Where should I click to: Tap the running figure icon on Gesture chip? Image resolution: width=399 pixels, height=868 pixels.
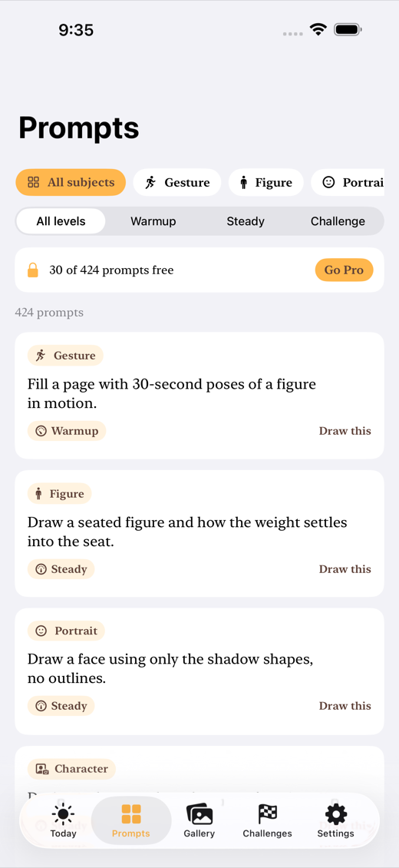point(150,183)
